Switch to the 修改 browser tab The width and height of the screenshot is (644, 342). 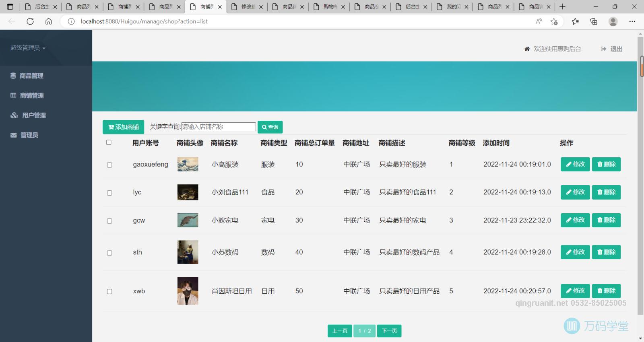click(x=248, y=7)
